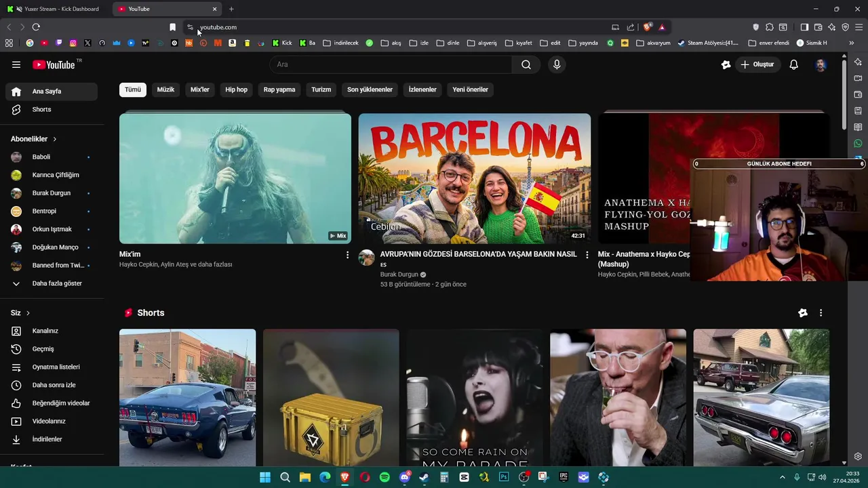Expand Daha fazla göster subscriptions
This screenshot has height=488, width=868.
click(52, 283)
